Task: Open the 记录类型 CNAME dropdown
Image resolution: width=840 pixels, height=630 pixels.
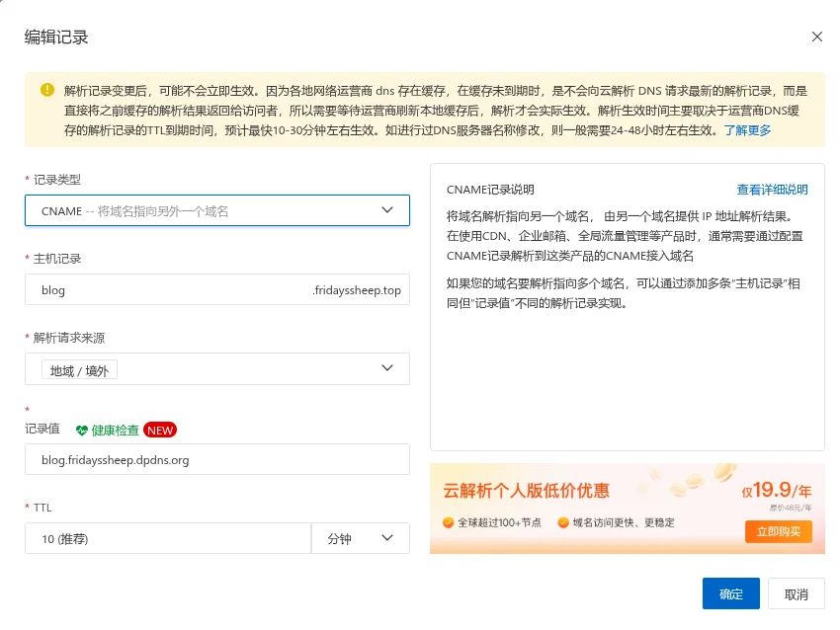Action: pos(217,210)
